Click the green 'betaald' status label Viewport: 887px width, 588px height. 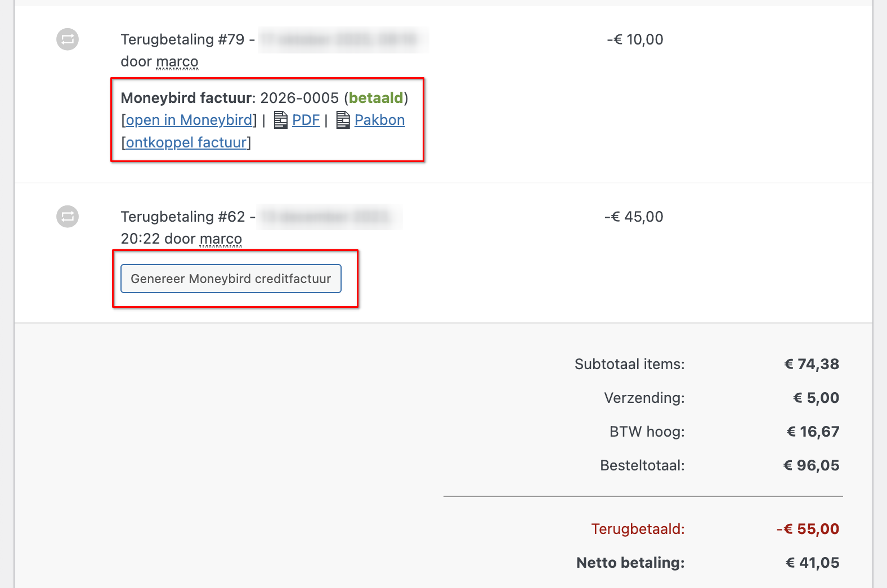[376, 98]
